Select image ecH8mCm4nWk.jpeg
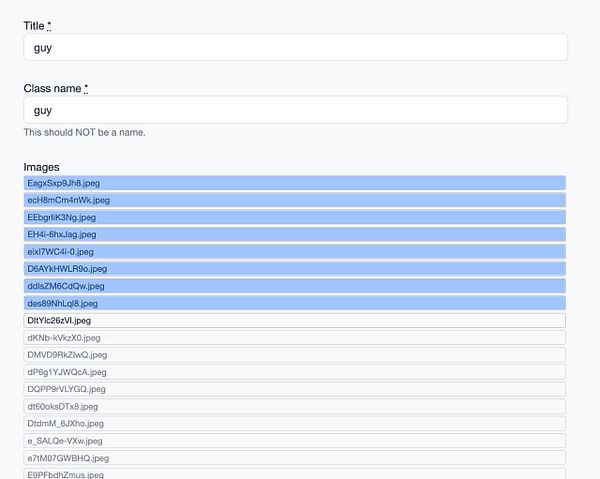Screen dimensions: 600x479 tap(295, 200)
